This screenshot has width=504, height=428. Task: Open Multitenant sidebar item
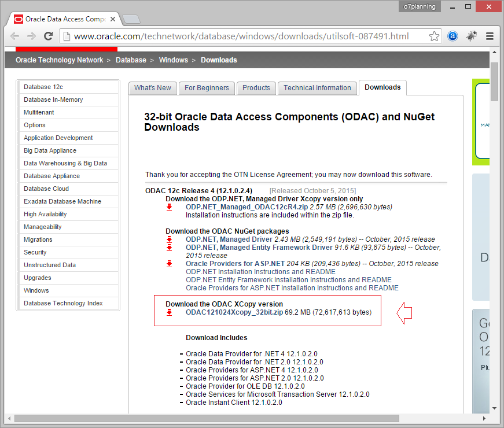pos(68,112)
